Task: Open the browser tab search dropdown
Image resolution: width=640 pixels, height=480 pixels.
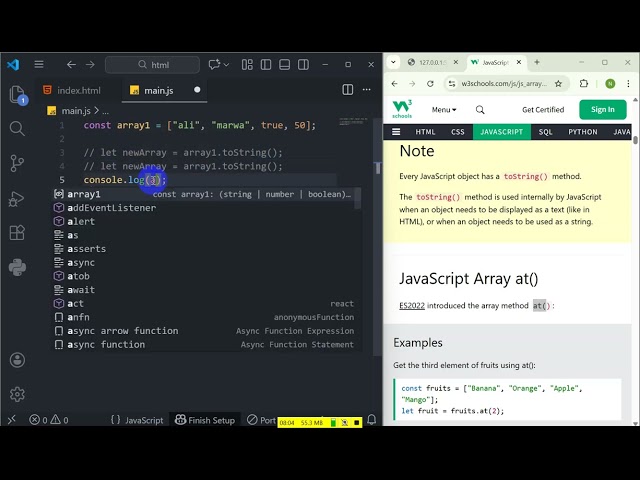Action: point(393,62)
